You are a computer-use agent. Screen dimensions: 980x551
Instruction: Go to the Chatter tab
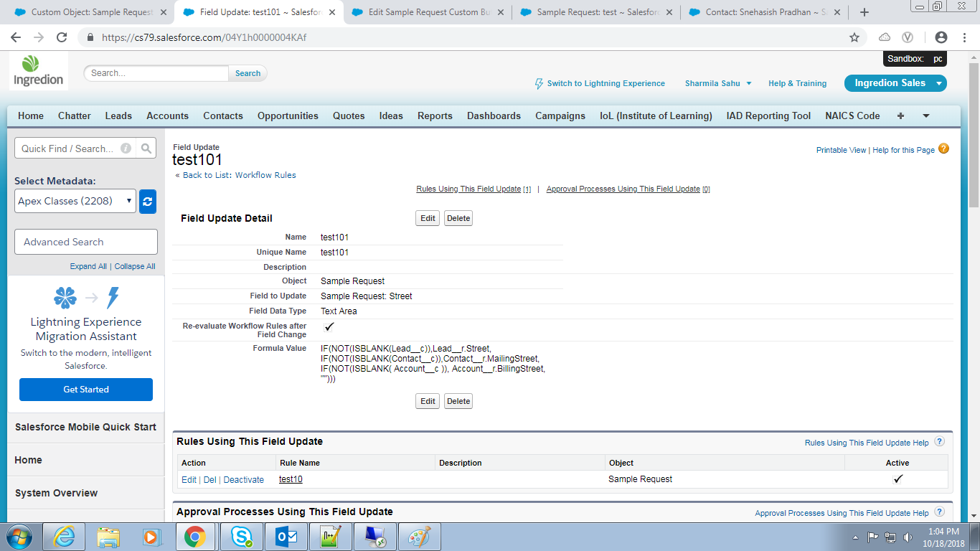tap(75, 116)
